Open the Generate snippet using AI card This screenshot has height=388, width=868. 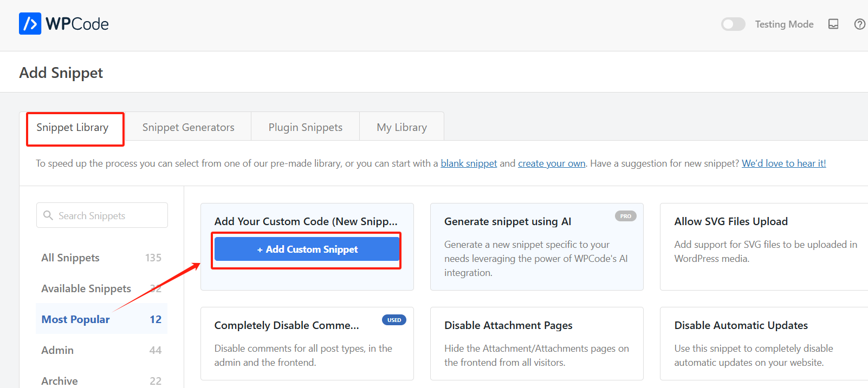[x=536, y=247]
